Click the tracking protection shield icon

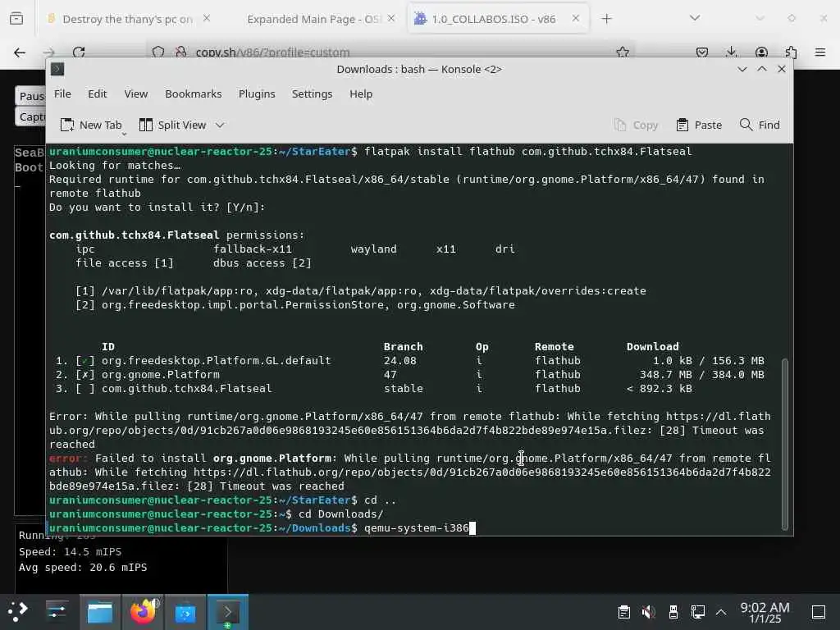pos(158,52)
